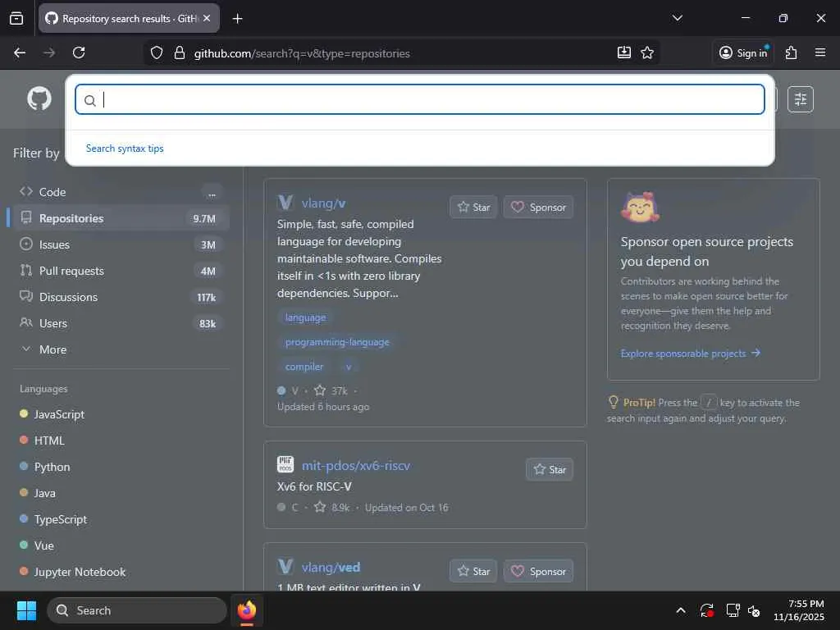Click the muted volume tray icon
Screen dimensions: 840x630
[x=754, y=610]
